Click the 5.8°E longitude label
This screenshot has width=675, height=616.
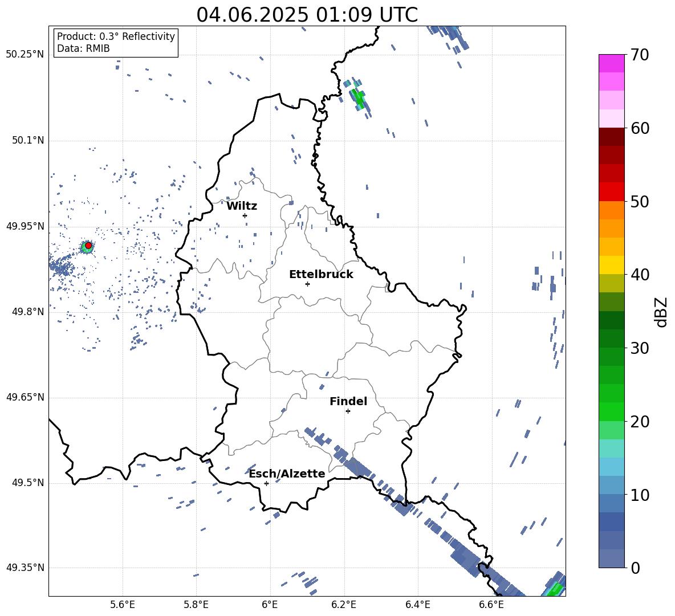click(196, 605)
